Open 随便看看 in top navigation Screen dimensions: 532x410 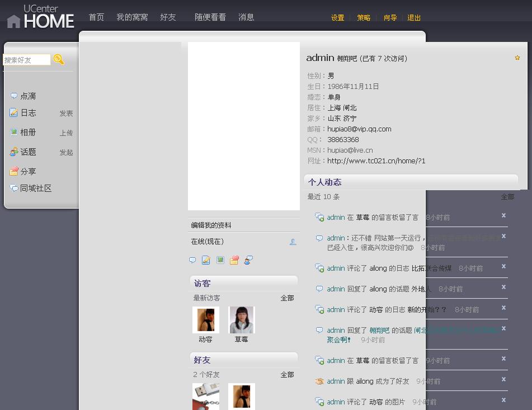[x=210, y=17]
